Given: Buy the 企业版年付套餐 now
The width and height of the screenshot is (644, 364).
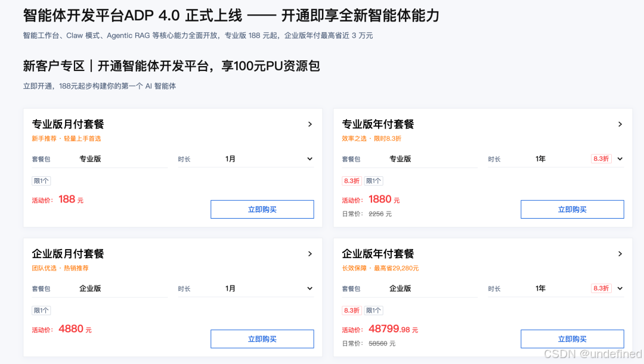Looking at the screenshot, I should pos(572,339).
